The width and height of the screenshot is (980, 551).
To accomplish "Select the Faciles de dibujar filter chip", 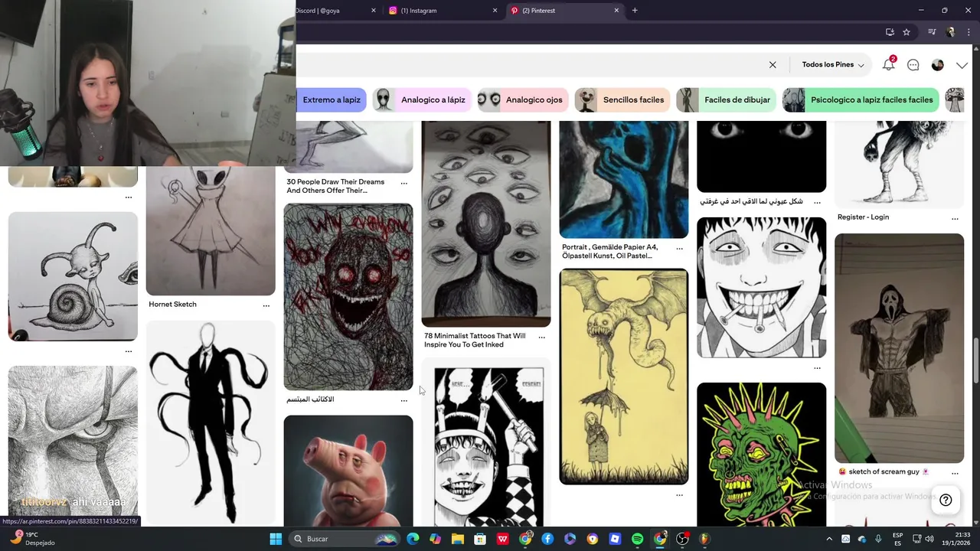I will 727,99.
